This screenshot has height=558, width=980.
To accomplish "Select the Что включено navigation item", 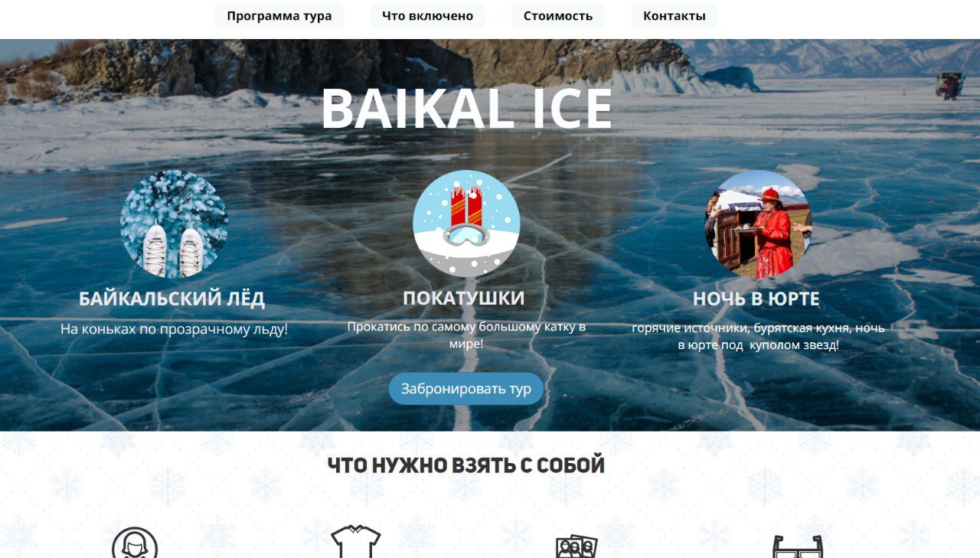I will point(427,16).
